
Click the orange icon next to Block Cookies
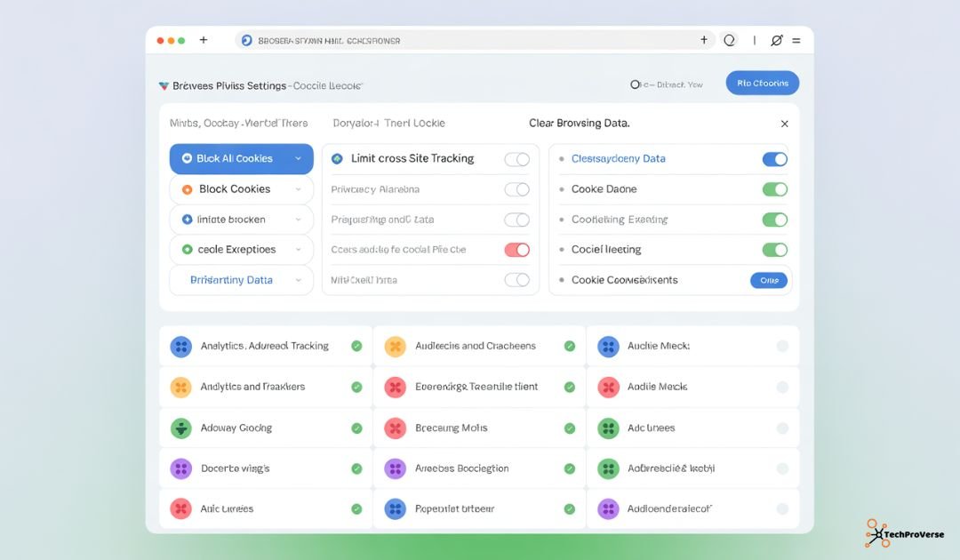click(185, 188)
